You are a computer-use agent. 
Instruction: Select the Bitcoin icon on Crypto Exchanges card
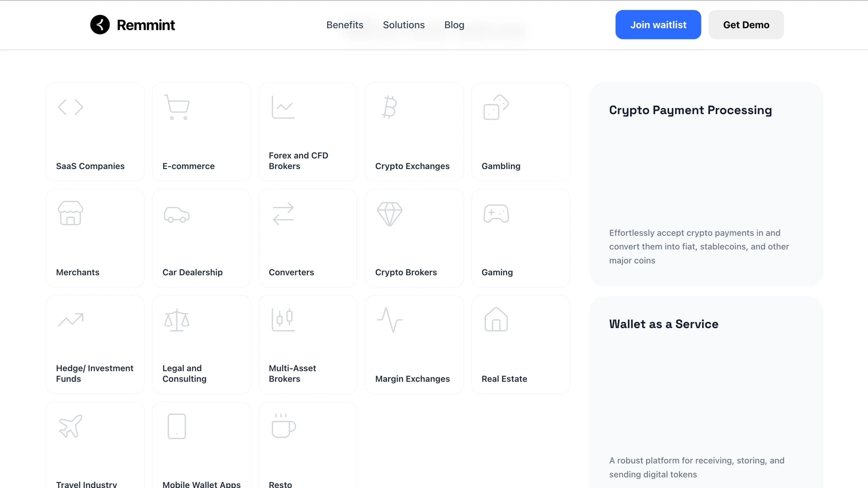(390, 107)
